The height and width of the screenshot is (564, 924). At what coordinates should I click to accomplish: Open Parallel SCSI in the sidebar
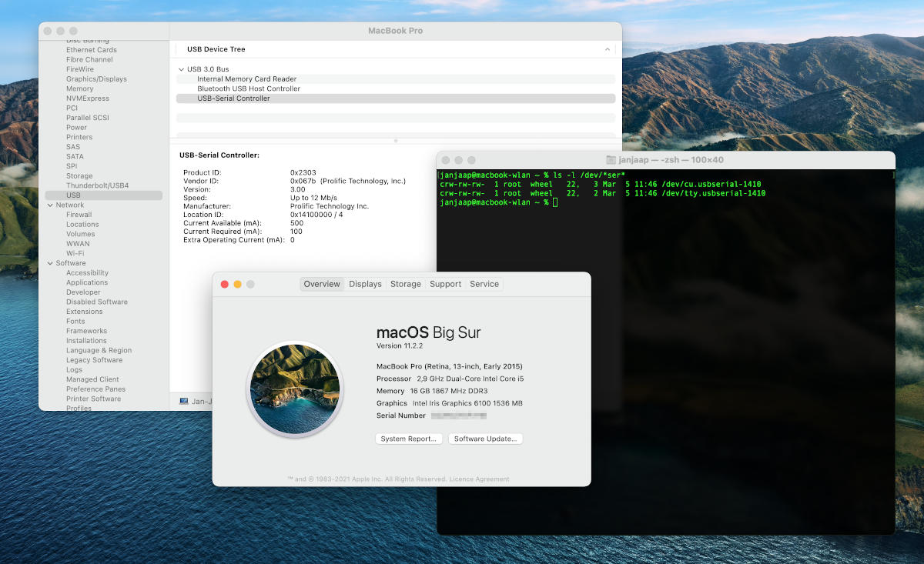coord(88,118)
